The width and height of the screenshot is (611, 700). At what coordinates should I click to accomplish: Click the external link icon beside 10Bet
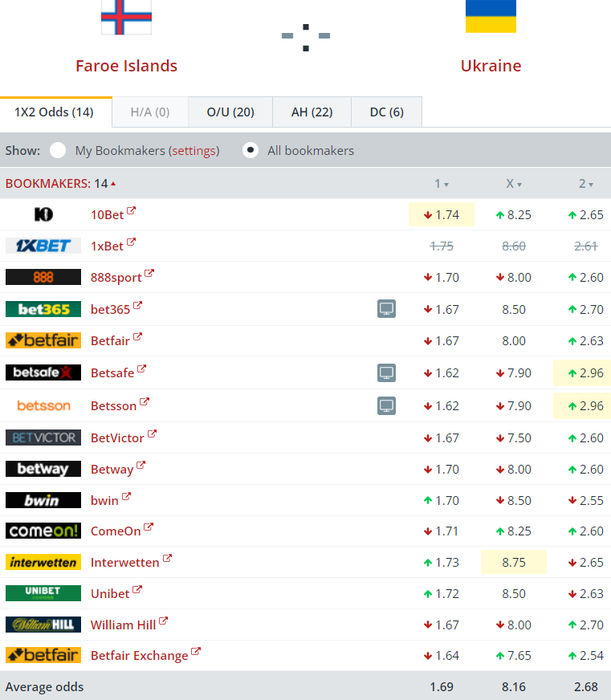click(x=132, y=212)
